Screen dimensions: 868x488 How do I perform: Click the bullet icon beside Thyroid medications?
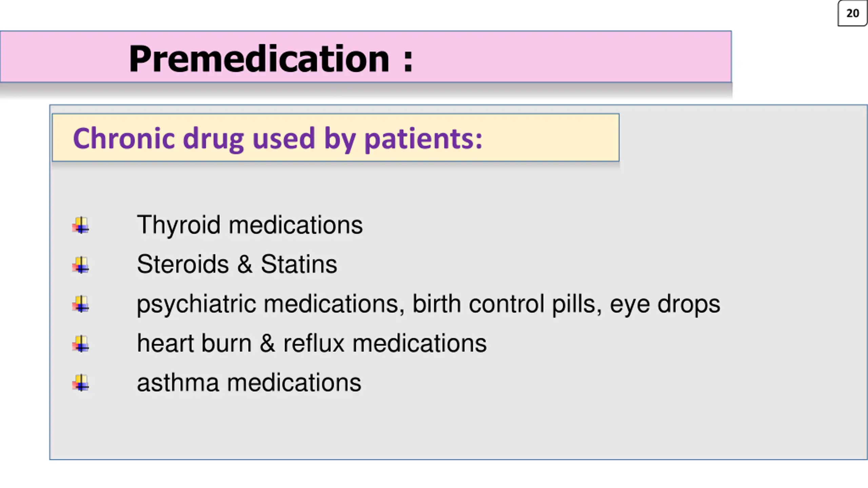coord(81,225)
